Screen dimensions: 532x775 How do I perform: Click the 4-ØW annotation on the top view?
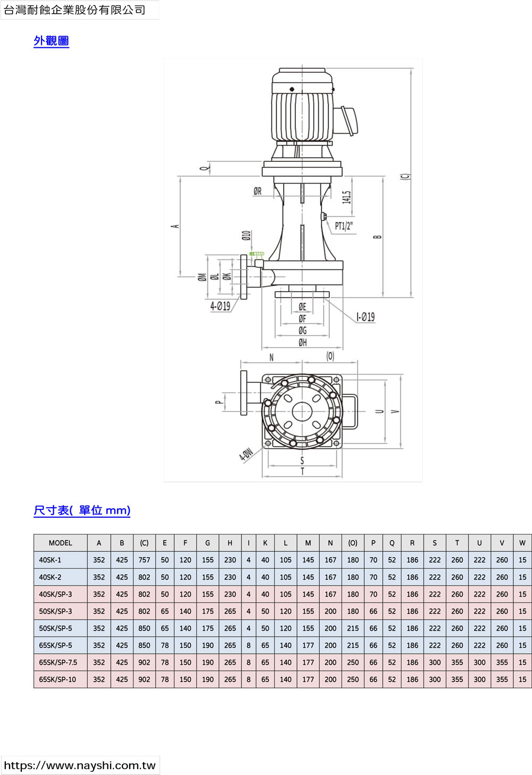click(x=246, y=454)
